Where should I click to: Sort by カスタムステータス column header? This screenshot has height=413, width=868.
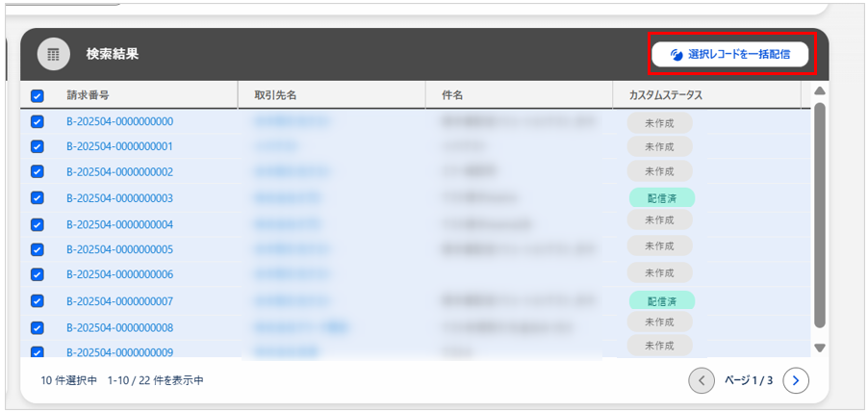click(x=665, y=95)
